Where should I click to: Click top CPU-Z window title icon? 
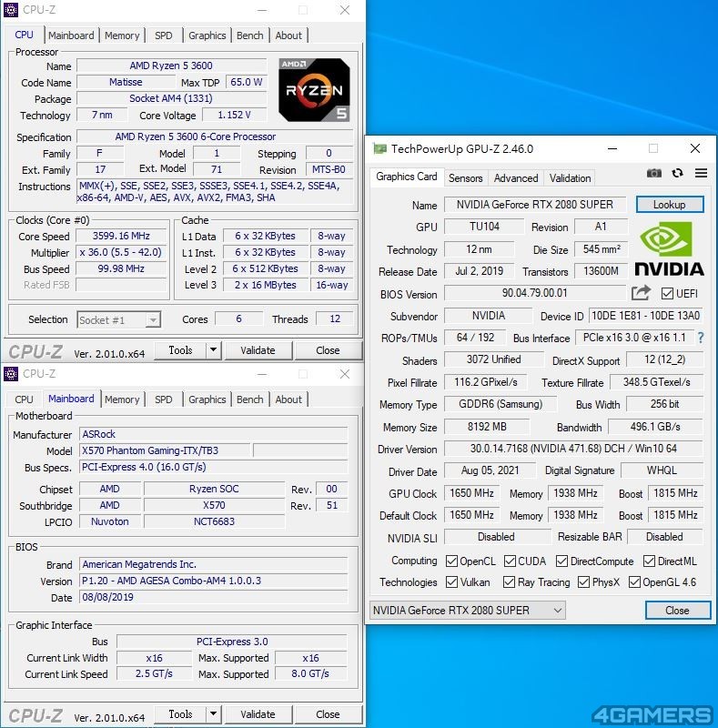[x=11, y=10]
